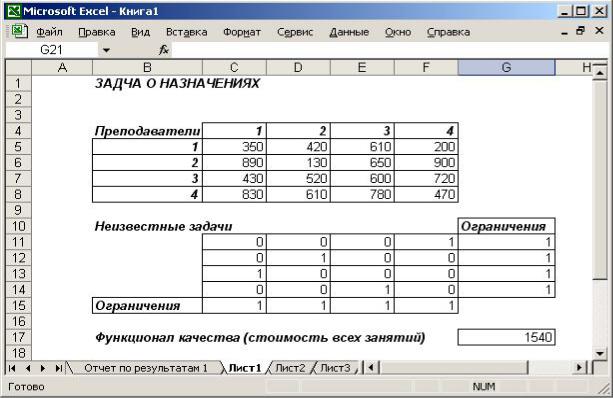Select cell containing value 830

(234, 194)
